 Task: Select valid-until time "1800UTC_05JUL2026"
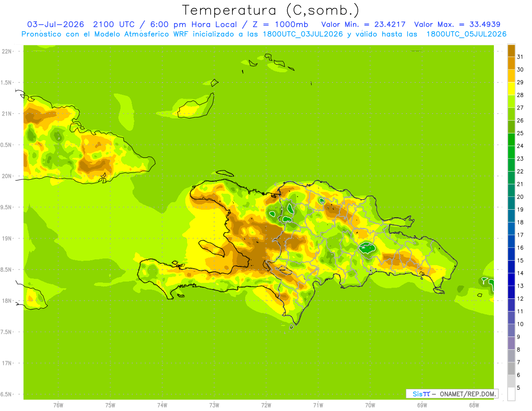(x=466, y=34)
